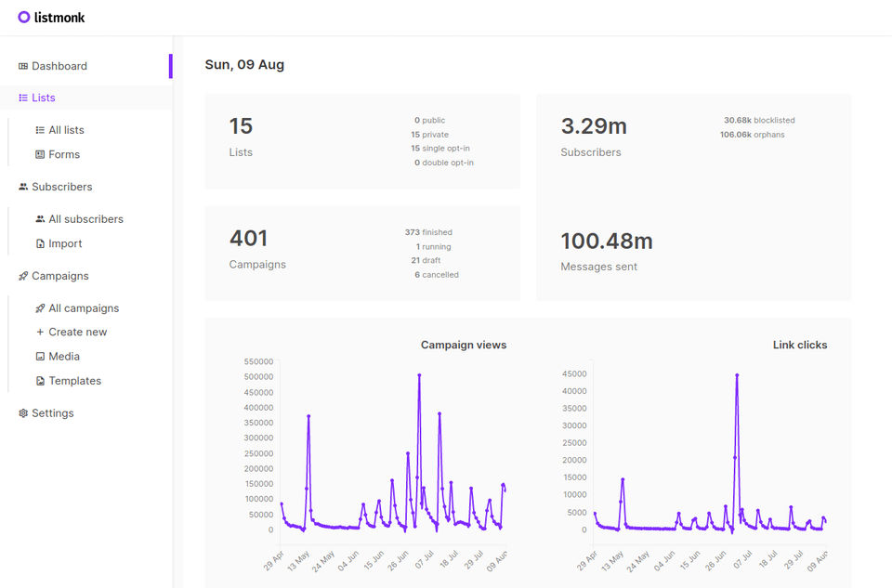Screen dimensions: 892x588
Task: Click the '373 finished' stat
Action: [428, 232]
